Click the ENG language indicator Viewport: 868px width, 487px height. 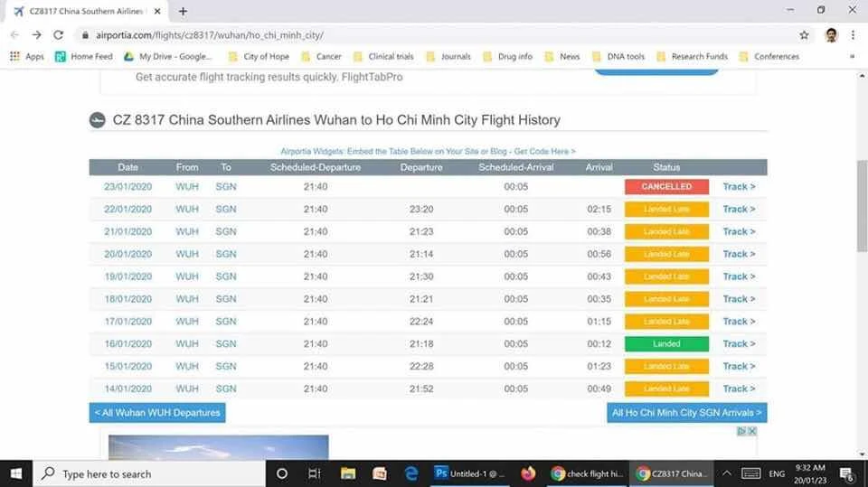point(777,473)
